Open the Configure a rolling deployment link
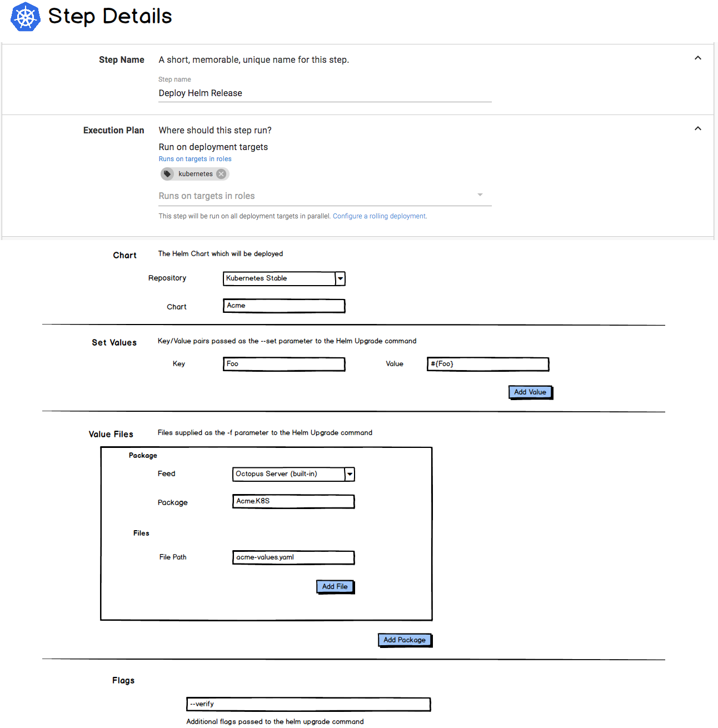Screen dimensions: 718x728 pos(379,216)
